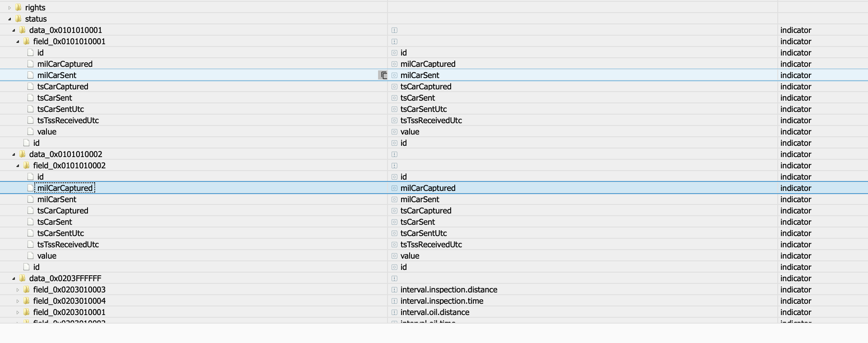The image size is (868, 343).
Task: Expand the rights folder node
Action: (9, 8)
